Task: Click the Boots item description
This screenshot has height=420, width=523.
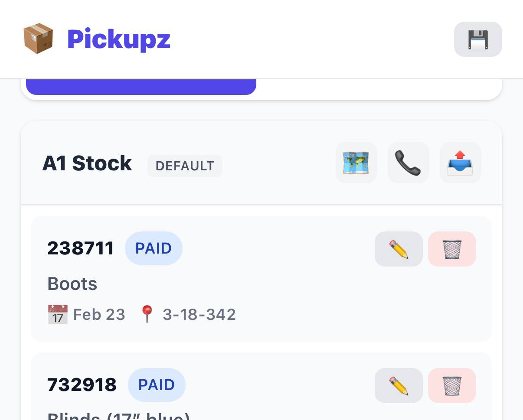Action: point(72,283)
